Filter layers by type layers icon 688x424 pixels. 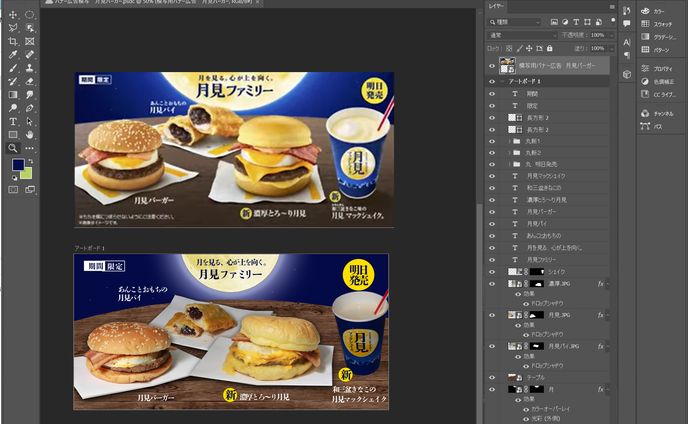click(x=576, y=22)
